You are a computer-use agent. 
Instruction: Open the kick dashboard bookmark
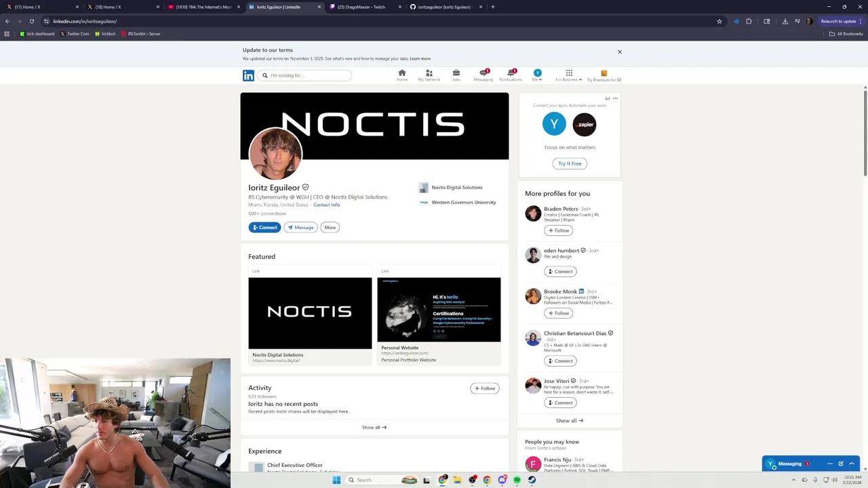pyautogui.click(x=37, y=34)
